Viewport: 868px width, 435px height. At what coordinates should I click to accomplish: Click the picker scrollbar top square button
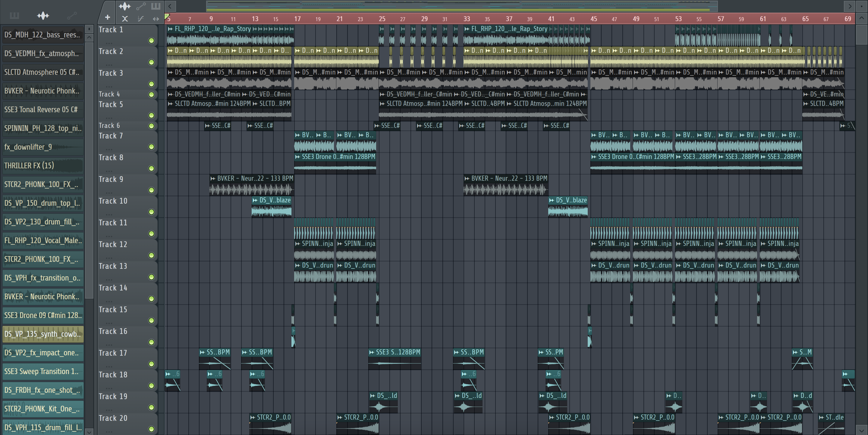89,29
